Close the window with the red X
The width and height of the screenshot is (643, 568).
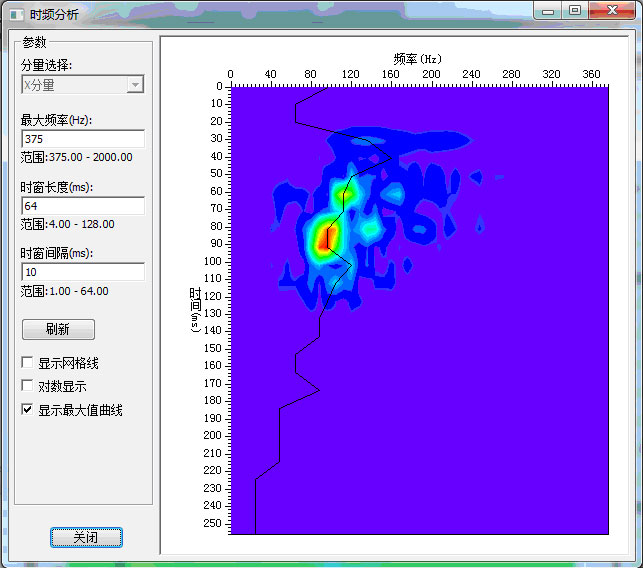click(610, 11)
